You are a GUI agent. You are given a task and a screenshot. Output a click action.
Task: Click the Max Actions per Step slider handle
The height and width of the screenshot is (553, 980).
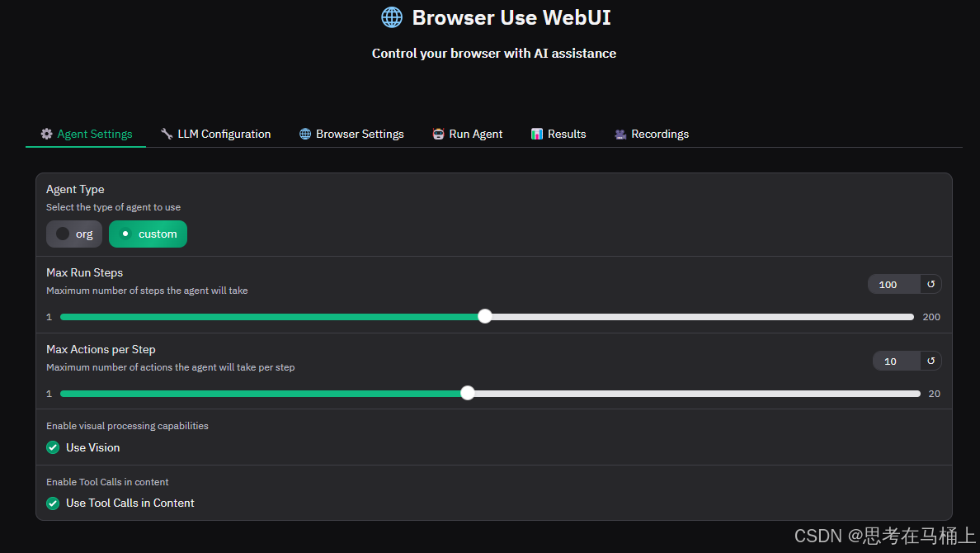[467, 393]
